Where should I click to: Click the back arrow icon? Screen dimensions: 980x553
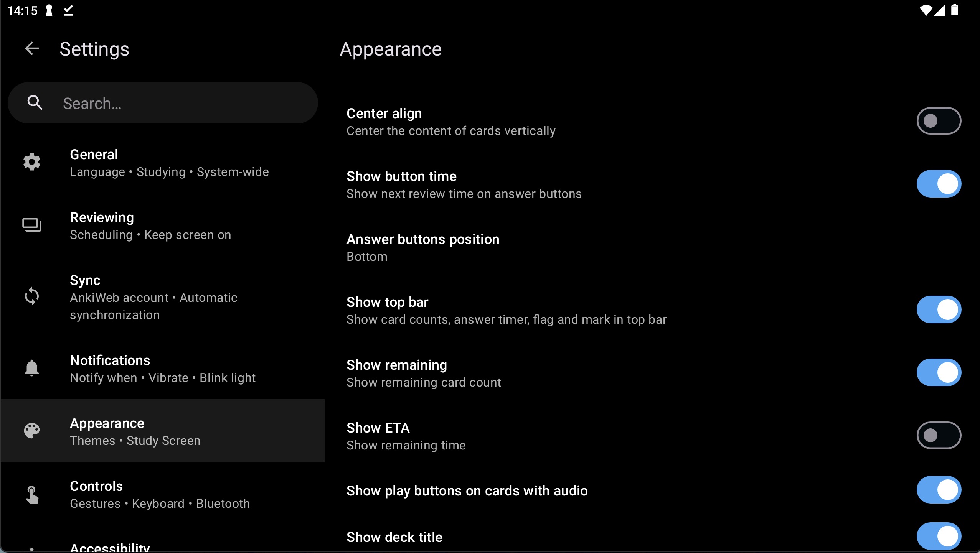pos(32,49)
